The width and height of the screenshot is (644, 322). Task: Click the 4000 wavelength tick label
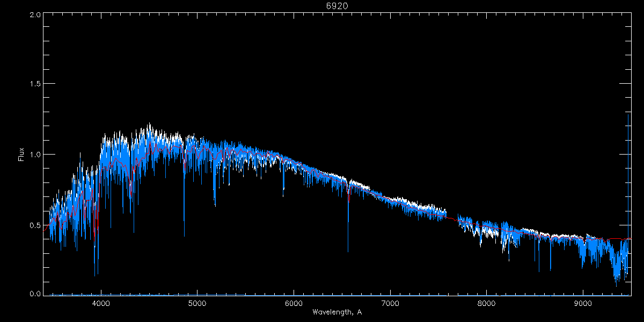click(x=101, y=303)
